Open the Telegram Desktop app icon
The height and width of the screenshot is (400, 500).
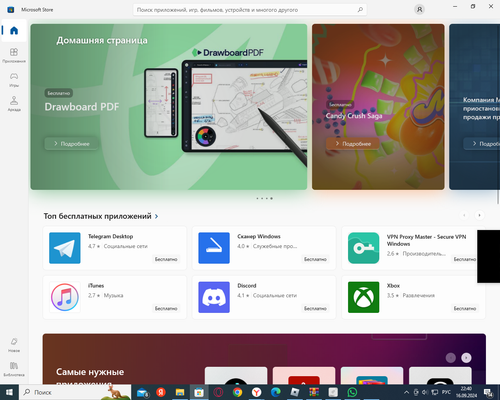tap(65, 248)
